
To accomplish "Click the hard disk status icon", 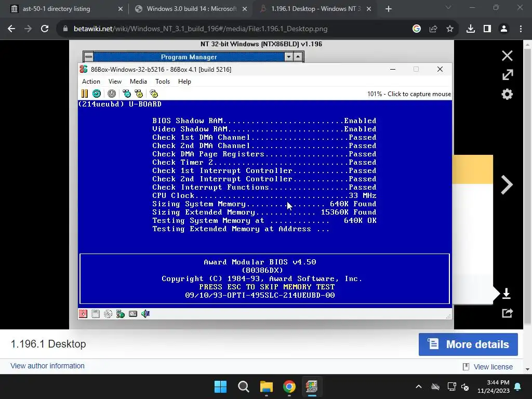I will (133, 314).
